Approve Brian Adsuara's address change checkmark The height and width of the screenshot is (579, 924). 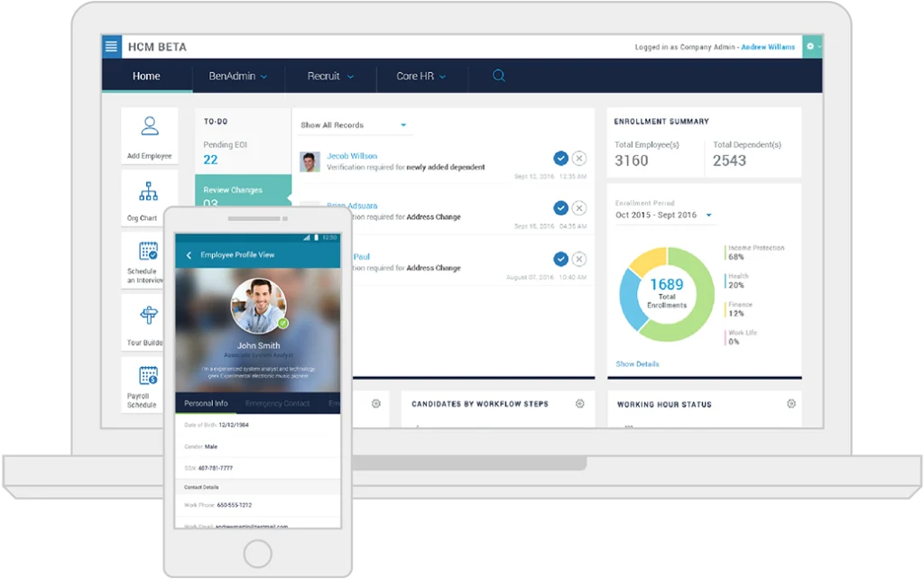coord(561,208)
